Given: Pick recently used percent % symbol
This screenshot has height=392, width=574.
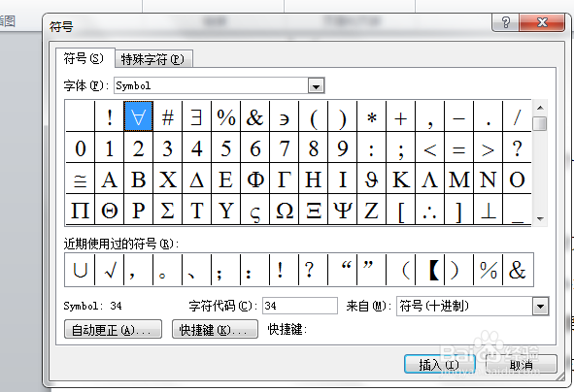Looking at the screenshot, I should [x=488, y=270].
